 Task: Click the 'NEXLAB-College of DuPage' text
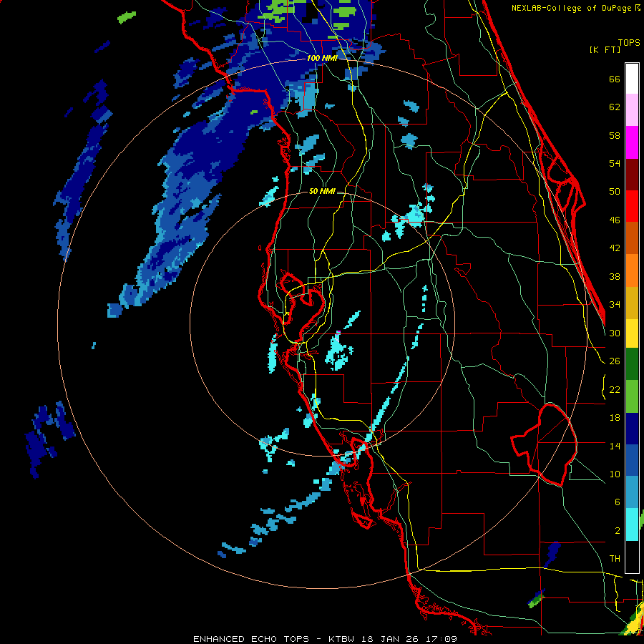572,8
